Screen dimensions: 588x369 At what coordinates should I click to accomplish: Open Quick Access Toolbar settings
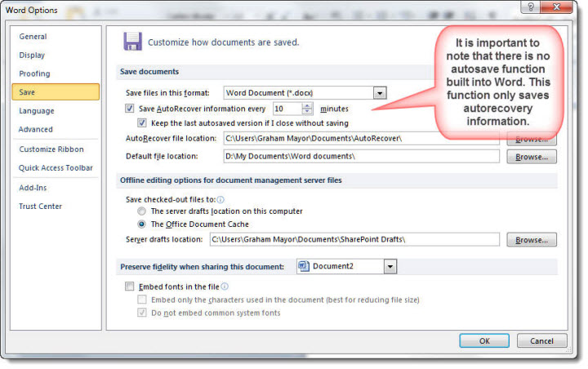pos(56,168)
